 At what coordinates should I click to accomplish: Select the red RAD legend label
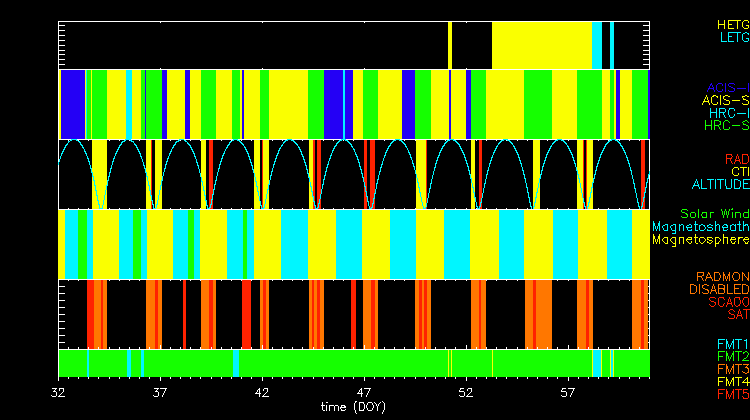pos(736,159)
